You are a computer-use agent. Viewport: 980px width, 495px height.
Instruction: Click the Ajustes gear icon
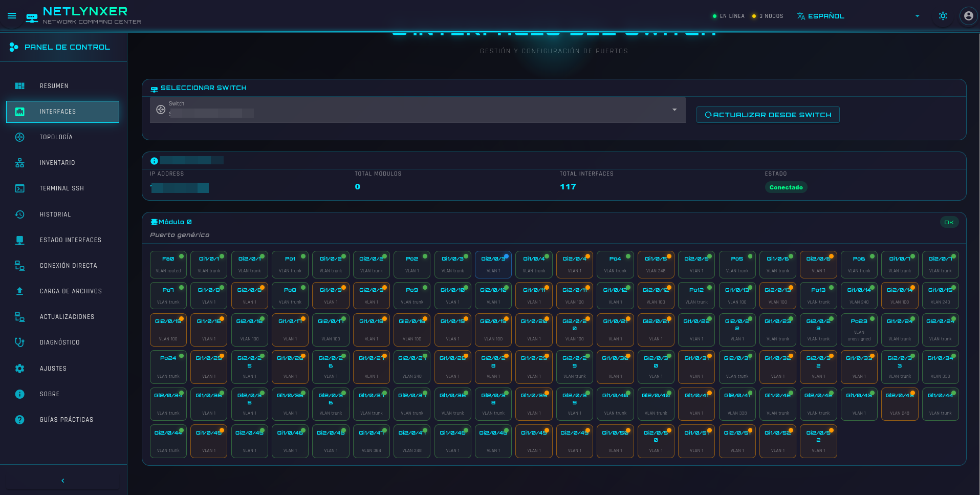click(19, 369)
